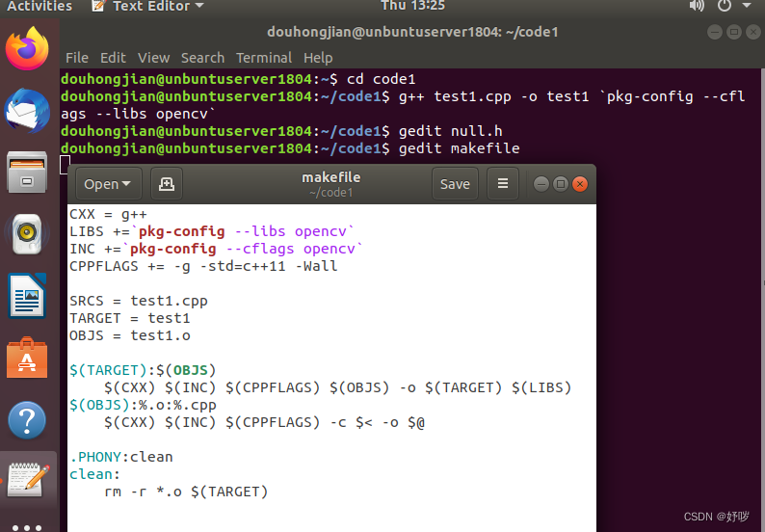Image resolution: width=765 pixels, height=532 pixels.
Task: Open the terminal Search menu
Action: pyautogui.click(x=202, y=58)
